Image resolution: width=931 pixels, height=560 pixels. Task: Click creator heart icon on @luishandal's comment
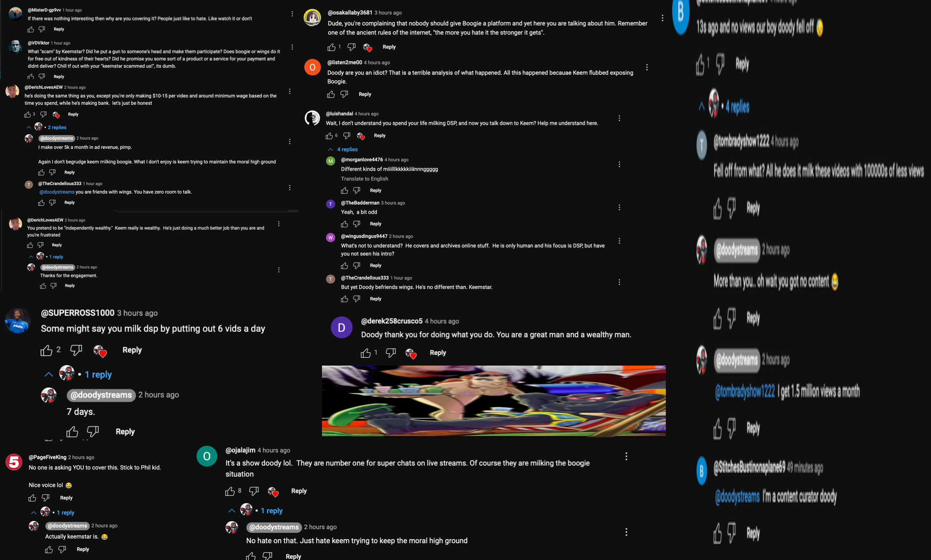tap(361, 136)
